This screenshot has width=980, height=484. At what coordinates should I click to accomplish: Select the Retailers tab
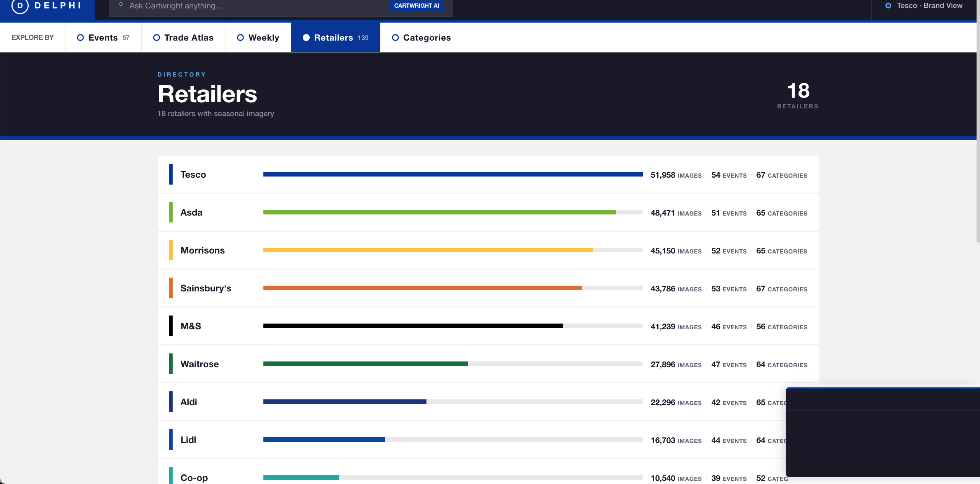pyautogui.click(x=336, y=38)
